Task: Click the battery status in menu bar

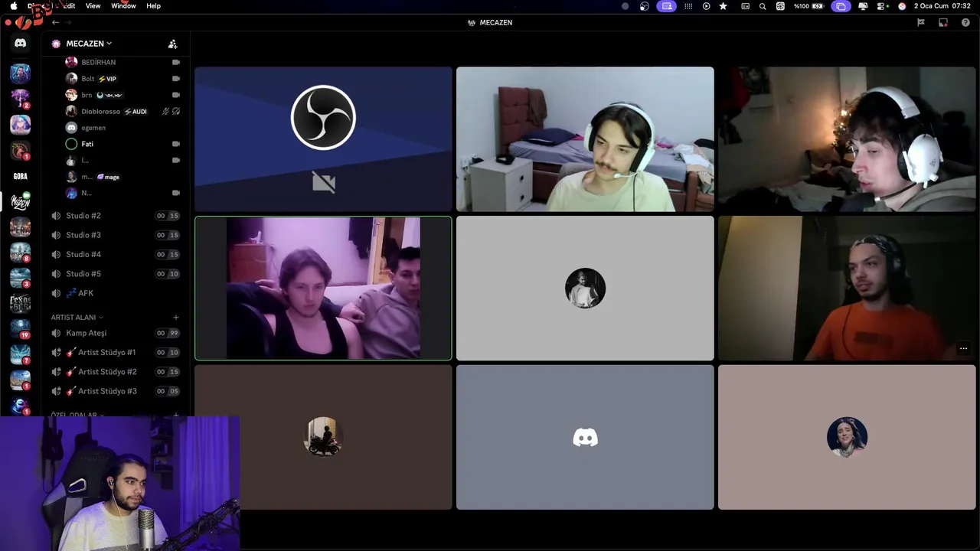Action: [x=809, y=6]
